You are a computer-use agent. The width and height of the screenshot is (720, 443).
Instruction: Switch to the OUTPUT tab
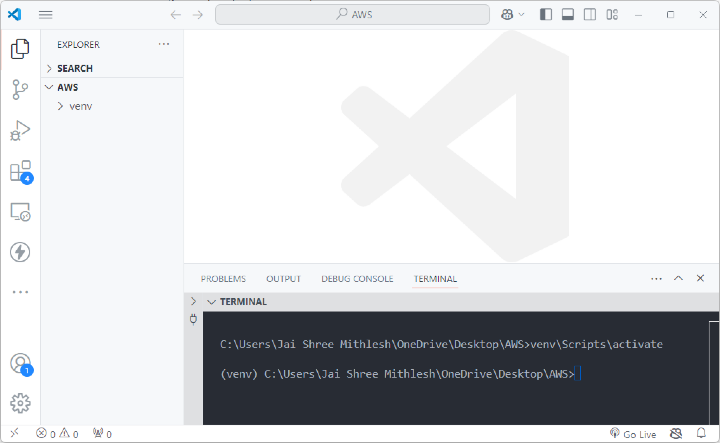pos(283,279)
